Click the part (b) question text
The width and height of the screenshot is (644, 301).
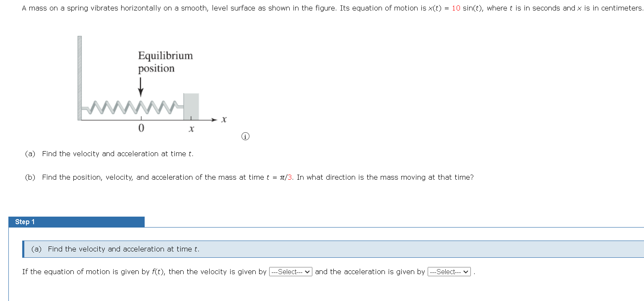249,177
